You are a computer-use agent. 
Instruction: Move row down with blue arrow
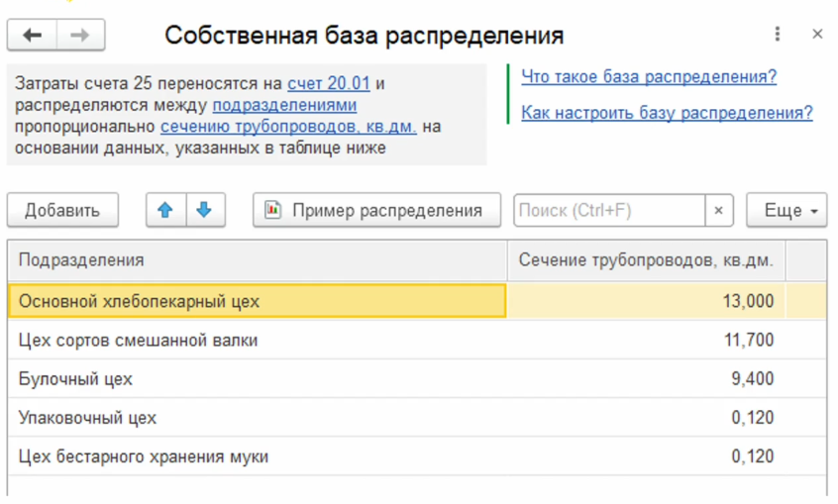click(204, 210)
